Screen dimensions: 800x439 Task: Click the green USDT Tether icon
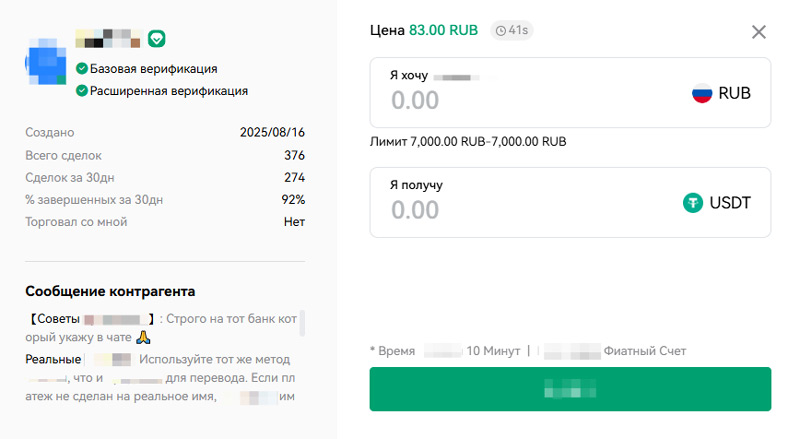click(x=693, y=203)
